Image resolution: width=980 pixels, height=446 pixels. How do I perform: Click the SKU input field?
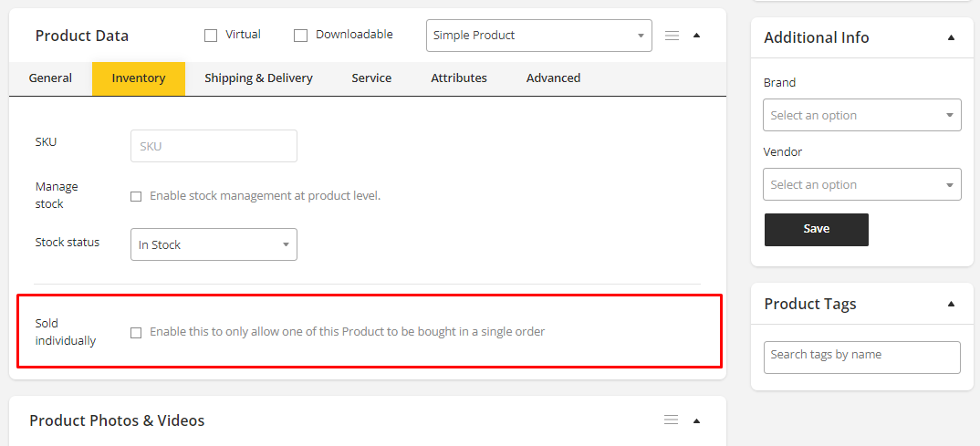point(214,146)
